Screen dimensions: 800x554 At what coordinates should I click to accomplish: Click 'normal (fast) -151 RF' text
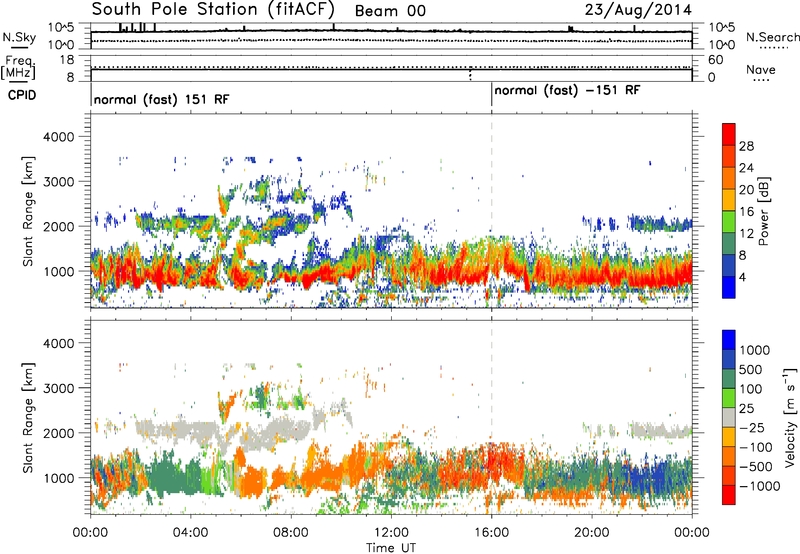pos(567,91)
